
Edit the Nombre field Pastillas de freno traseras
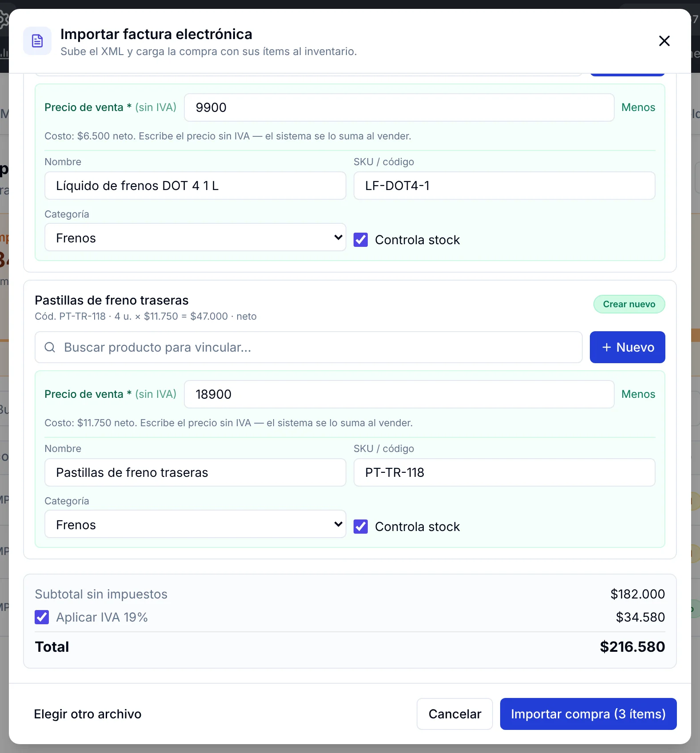coord(195,472)
